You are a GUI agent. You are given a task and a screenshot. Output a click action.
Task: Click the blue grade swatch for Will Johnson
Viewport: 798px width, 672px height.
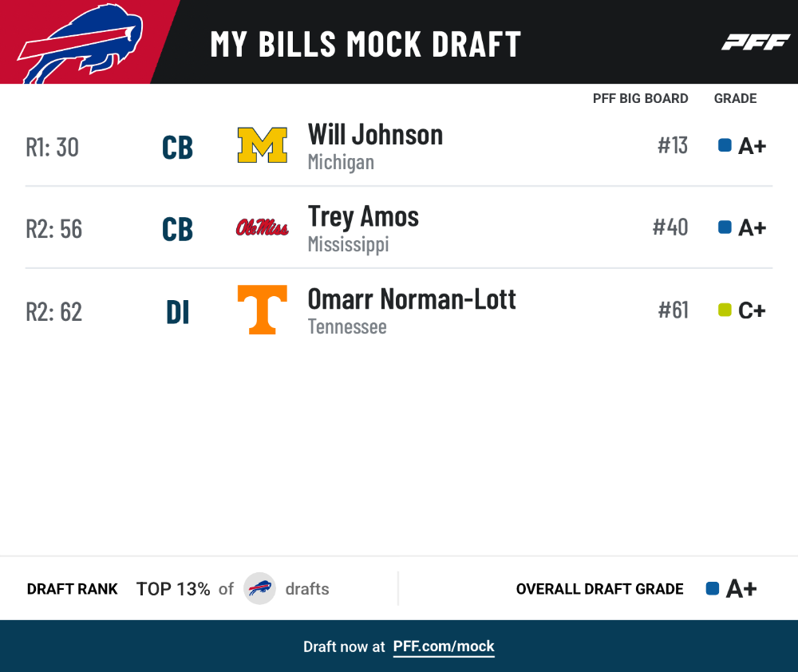tap(725, 145)
